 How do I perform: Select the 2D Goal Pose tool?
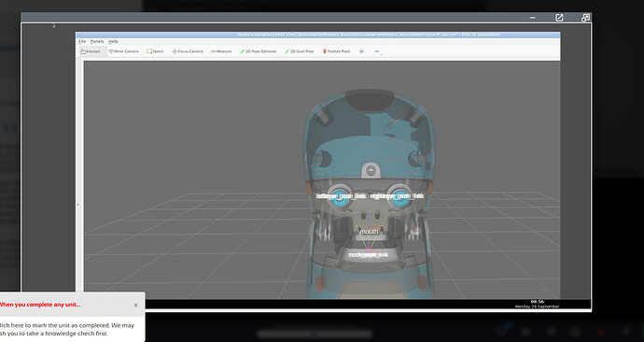(x=300, y=51)
